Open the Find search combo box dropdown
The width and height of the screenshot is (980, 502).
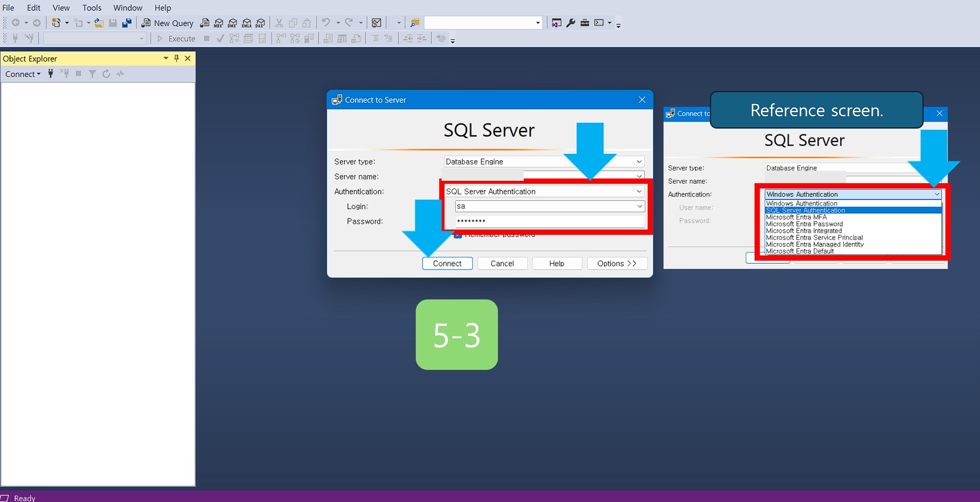538,23
